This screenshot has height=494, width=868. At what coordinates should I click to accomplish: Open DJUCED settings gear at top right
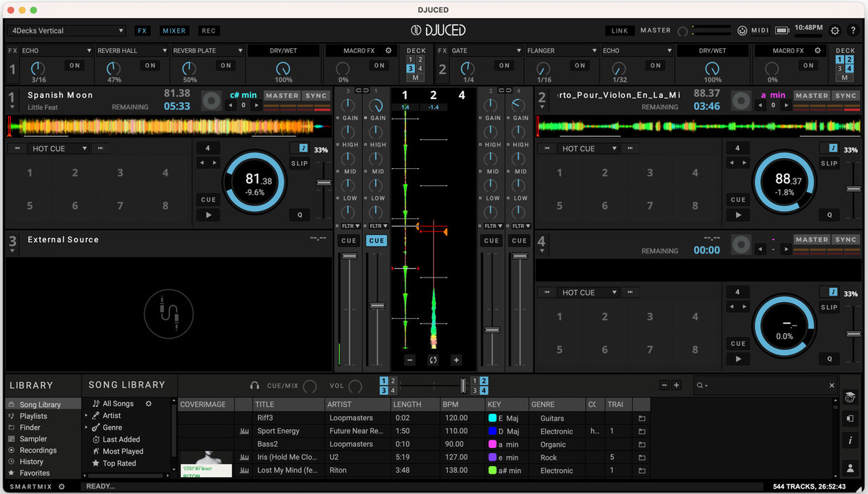pos(835,31)
